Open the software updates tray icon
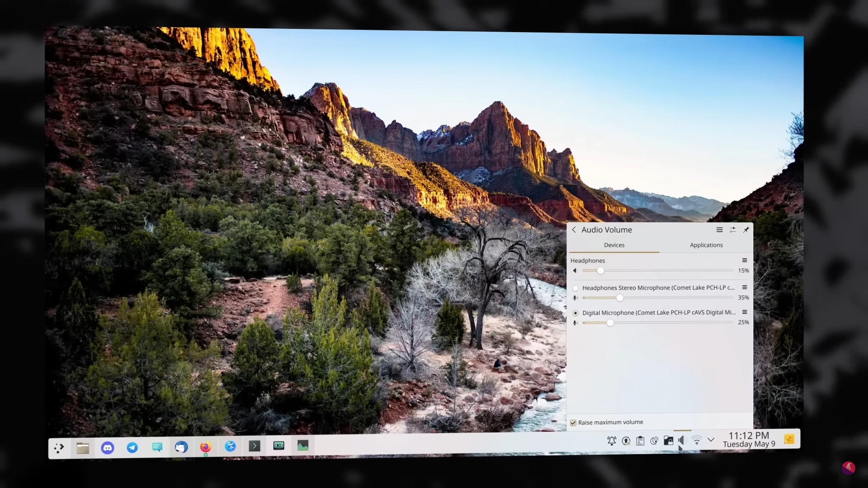Viewport: 868px width, 488px height. click(x=626, y=441)
